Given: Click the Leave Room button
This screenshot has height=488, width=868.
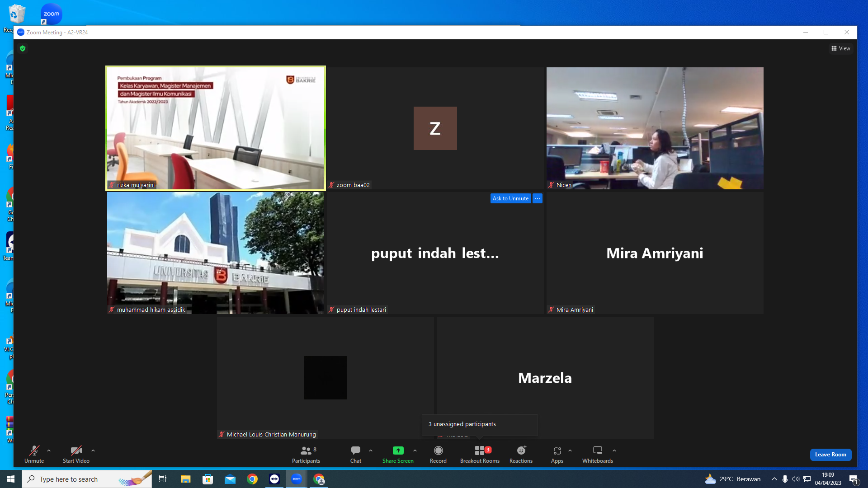Looking at the screenshot, I should click(x=830, y=455).
